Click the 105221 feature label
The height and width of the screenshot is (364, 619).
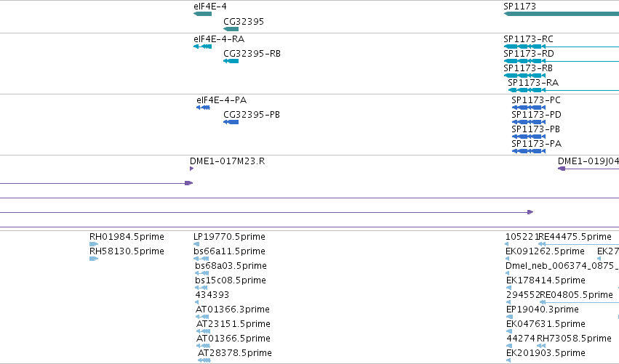[x=522, y=237]
